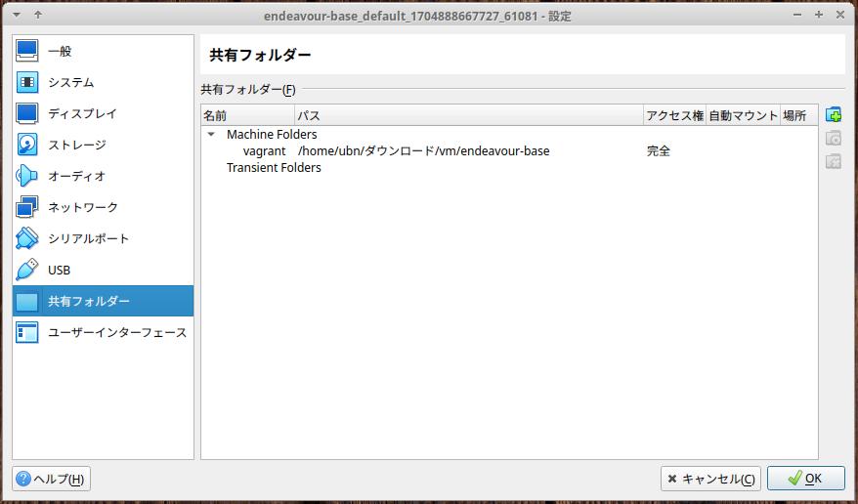
Task: Click the 完全 access value
Action: pyautogui.click(x=659, y=150)
